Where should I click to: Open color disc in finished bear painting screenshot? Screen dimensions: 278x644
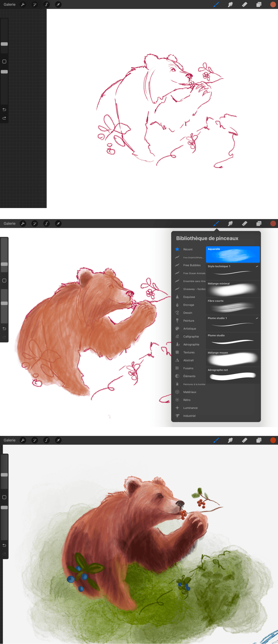pos(273,440)
